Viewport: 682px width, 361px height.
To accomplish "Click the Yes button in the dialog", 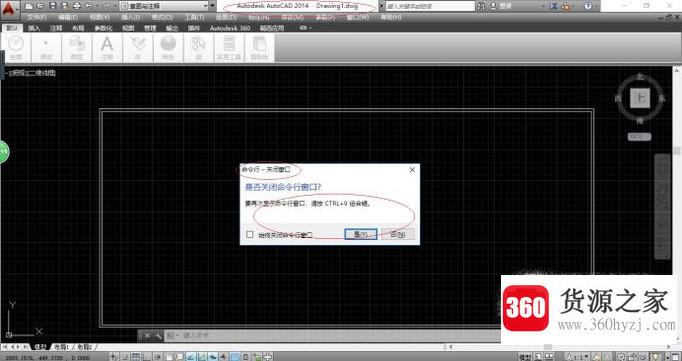I will click(x=361, y=234).
